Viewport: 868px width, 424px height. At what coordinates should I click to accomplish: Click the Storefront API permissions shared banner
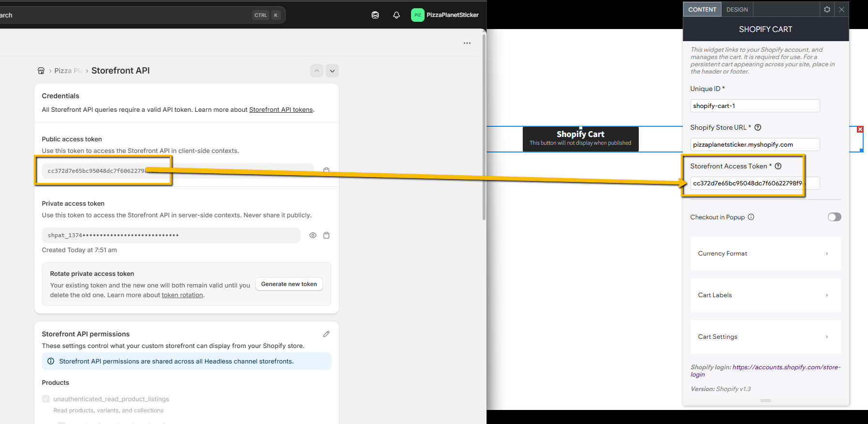coord(186,361)
